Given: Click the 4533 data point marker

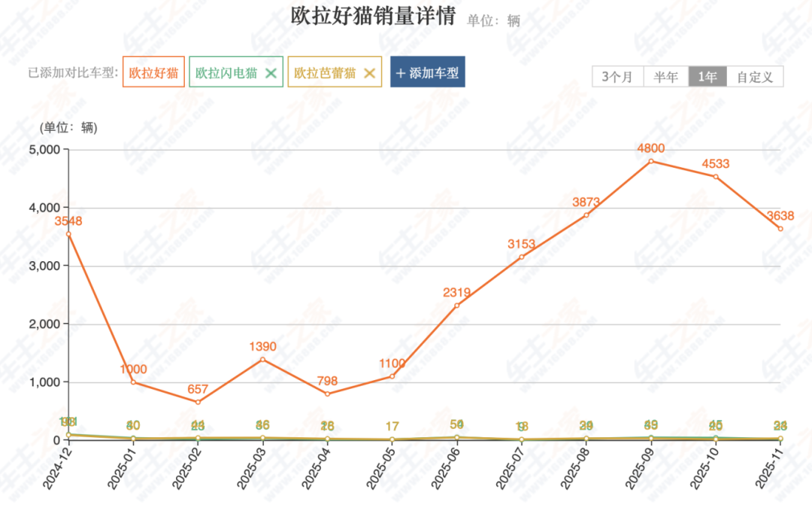Looking at the screenshot, I should tap(716, 177).
